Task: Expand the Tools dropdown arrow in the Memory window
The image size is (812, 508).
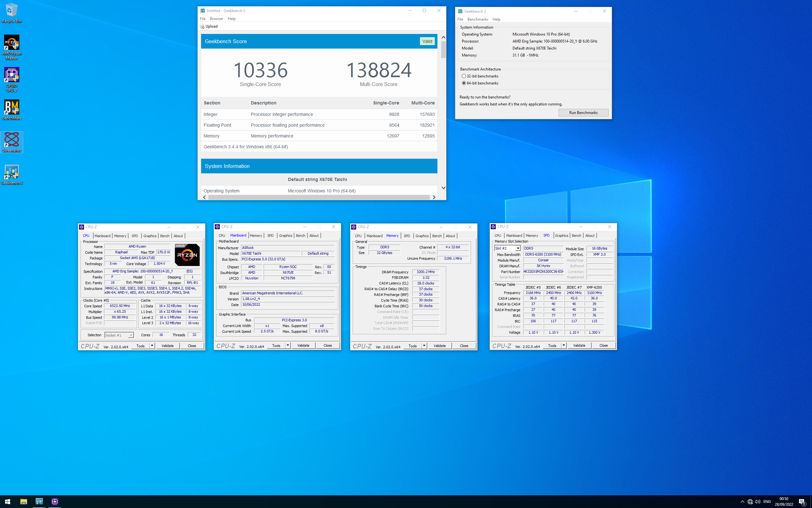Action: coord(424,346)
